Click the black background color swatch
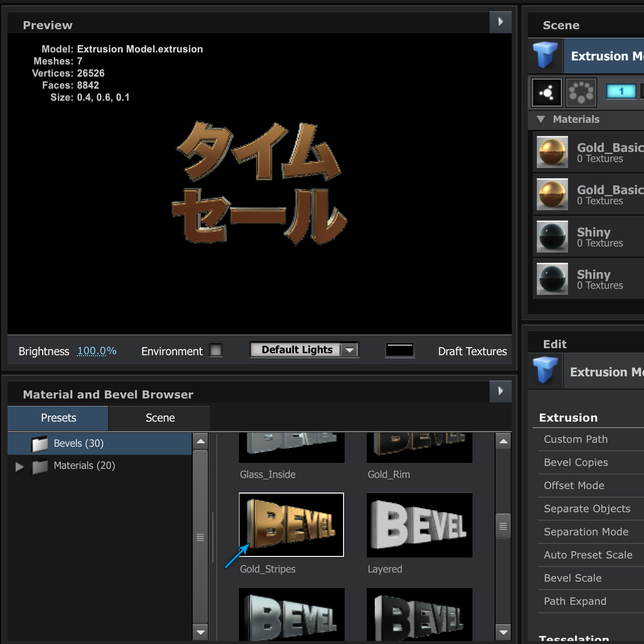Viewport: 644px width, 644px height. click(x=399, y=350)
